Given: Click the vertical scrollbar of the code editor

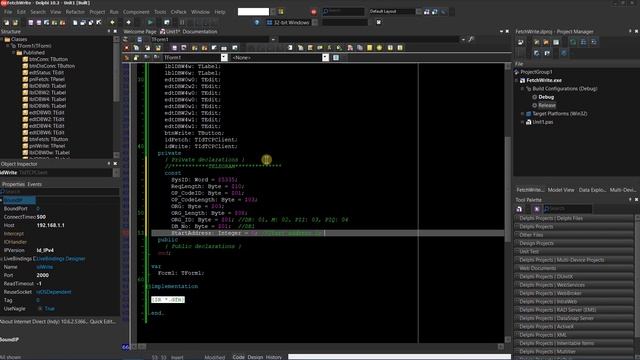Looking at the screenshot, I should pyautogui.click(x=508, y=202).
